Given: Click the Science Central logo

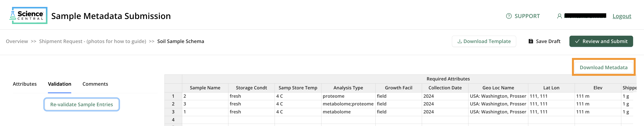Looking at the screenshot, I should point(28,16).
